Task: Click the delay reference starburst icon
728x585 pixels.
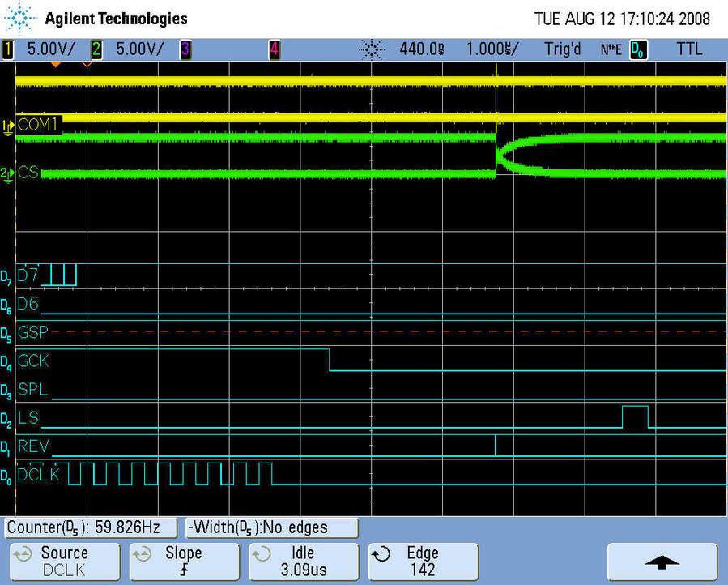Action: click(x=372, y=49)
